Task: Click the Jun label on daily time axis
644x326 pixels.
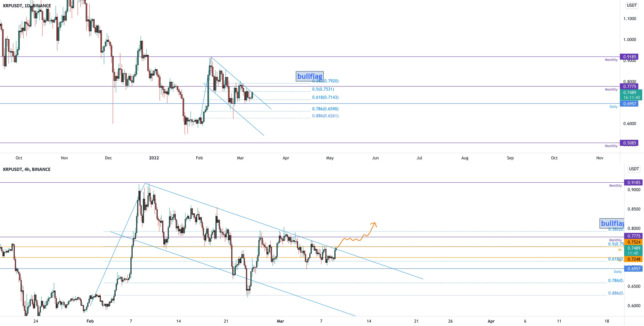Action: point(375,158)
